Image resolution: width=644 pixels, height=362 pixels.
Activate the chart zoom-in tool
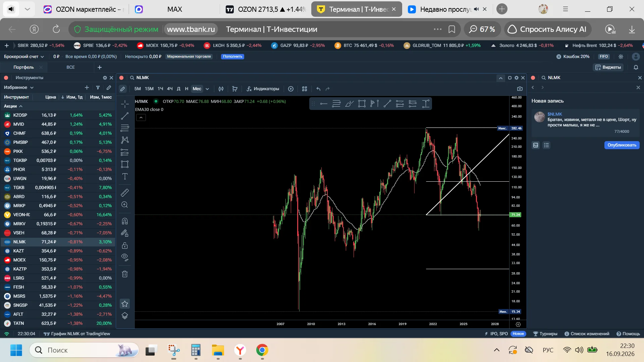point(125,205)
